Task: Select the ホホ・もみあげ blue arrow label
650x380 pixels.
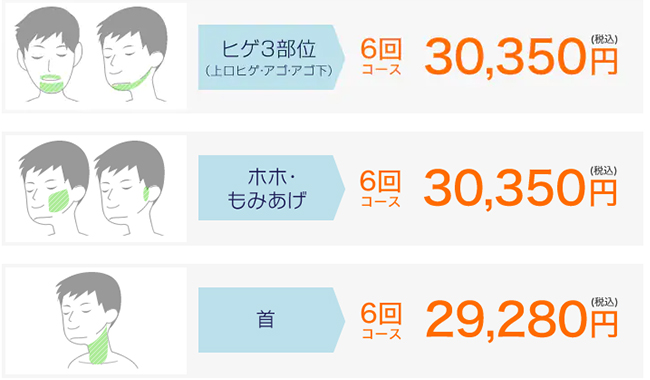Action: [x=271, y=188]
